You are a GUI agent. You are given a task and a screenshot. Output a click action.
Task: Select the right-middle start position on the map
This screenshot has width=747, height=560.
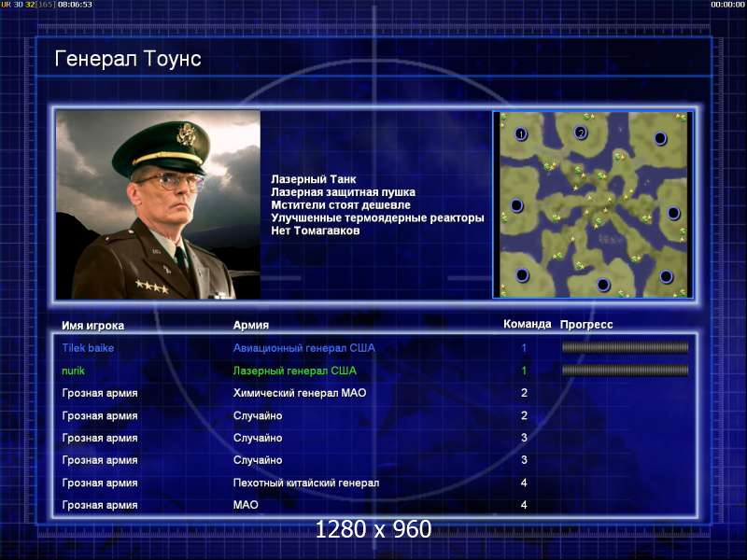point(673,213)
